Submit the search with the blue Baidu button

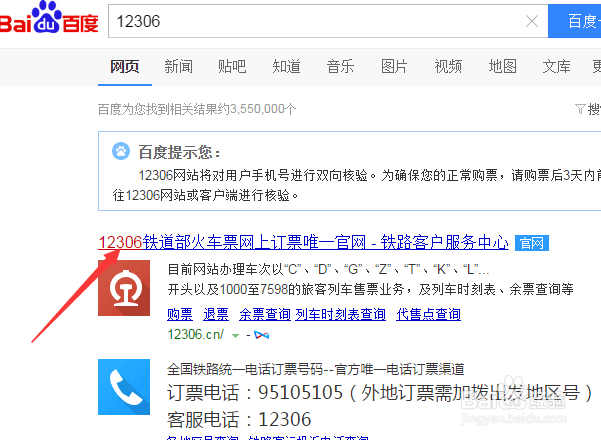575,21
